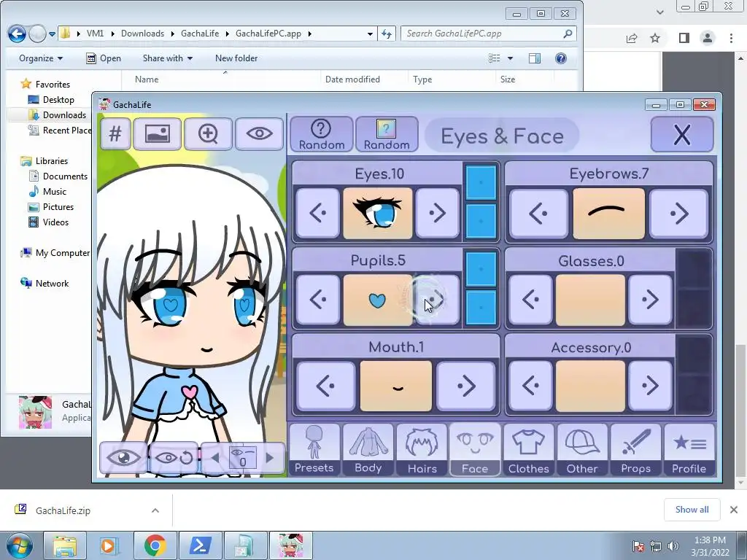Screen dimensions: 747x560
Task: Click the previous expression left arrow
Action: coord(215,458)
